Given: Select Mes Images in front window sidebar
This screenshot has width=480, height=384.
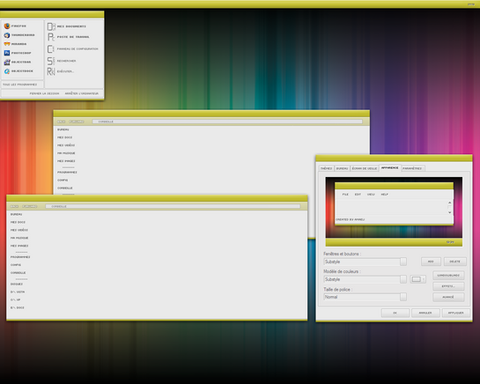Looking at the screenshot, I should tap(19, 246).
